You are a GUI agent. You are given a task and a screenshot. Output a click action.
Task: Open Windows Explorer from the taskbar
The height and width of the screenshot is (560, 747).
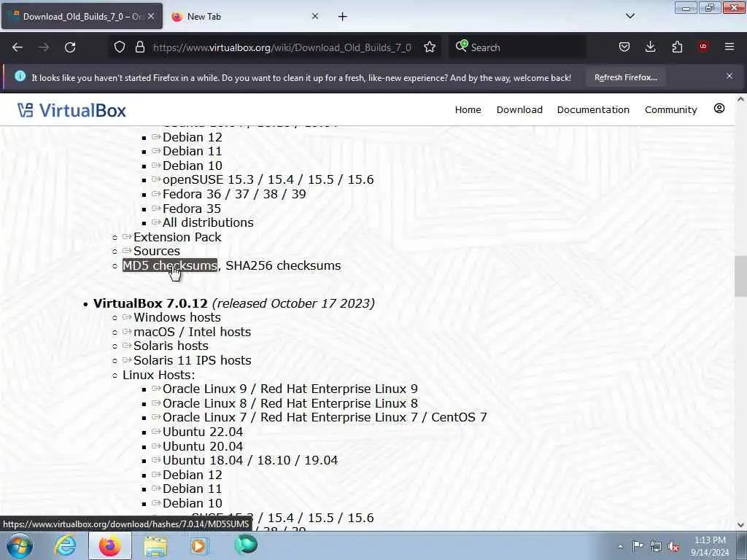pyautogui.click(x=155, y=545)
